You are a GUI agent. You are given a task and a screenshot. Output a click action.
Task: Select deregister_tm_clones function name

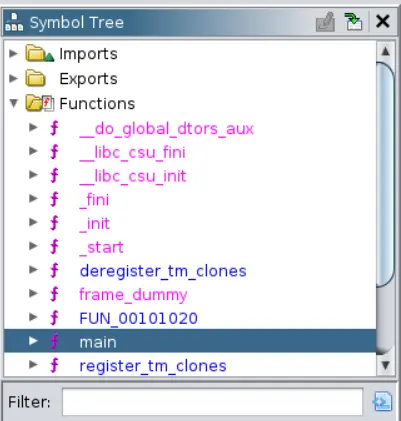(x=163, y=271)
